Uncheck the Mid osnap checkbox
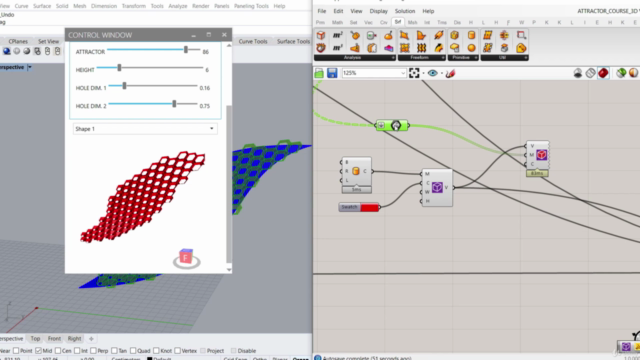 [38, 351]
